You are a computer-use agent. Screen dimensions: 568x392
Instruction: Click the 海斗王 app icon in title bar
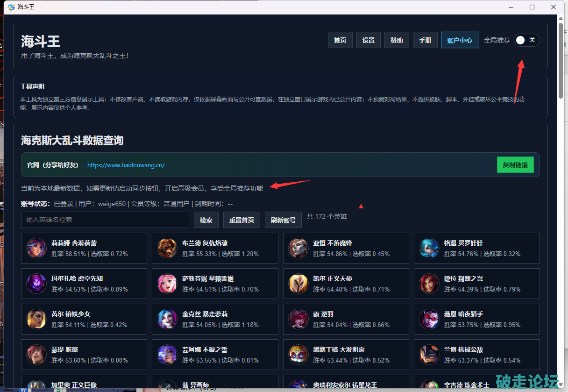click(x=11, y=7)
